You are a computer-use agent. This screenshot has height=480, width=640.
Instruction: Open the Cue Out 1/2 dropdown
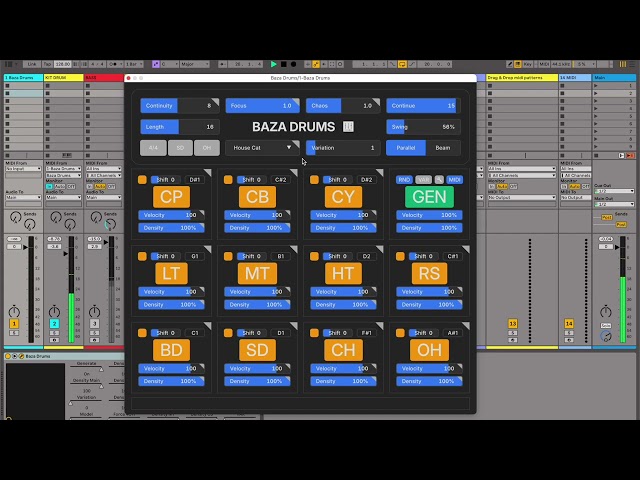pyautogui.click(x=614, y=191)
